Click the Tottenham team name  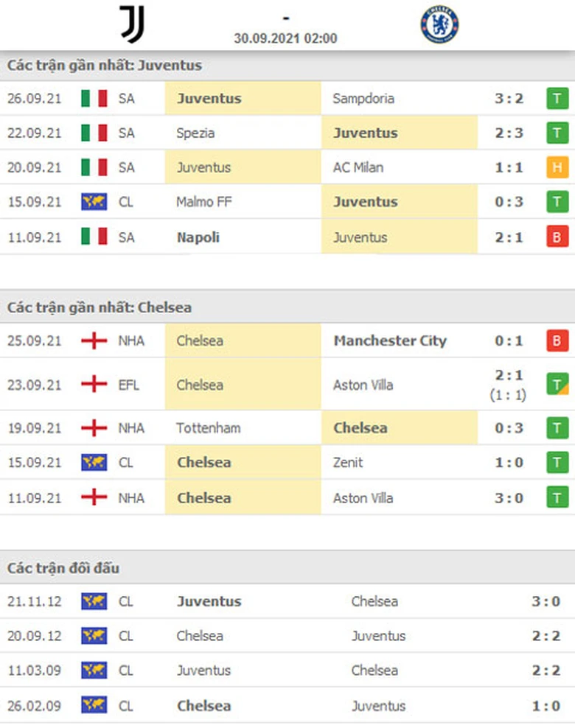(x=209, y=428)
